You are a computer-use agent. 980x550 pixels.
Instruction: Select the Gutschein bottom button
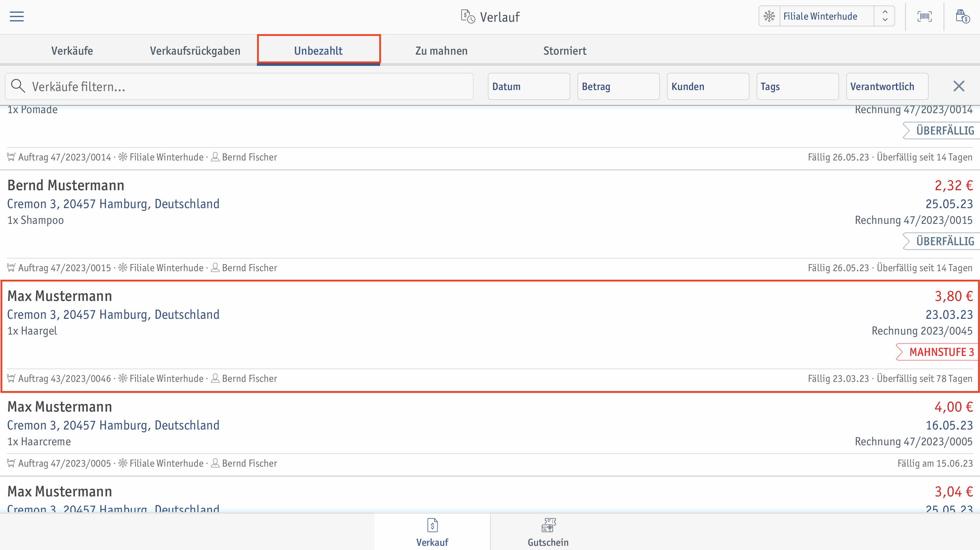548,532
